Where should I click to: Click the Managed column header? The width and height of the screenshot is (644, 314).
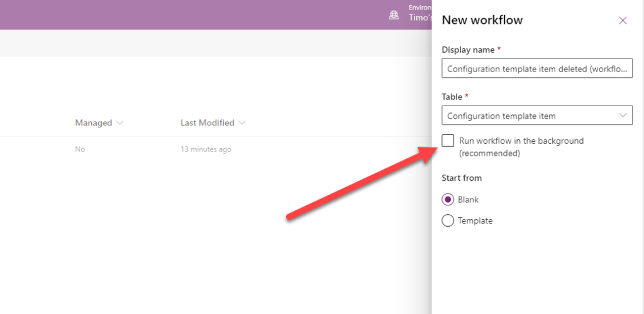[94, 123]
